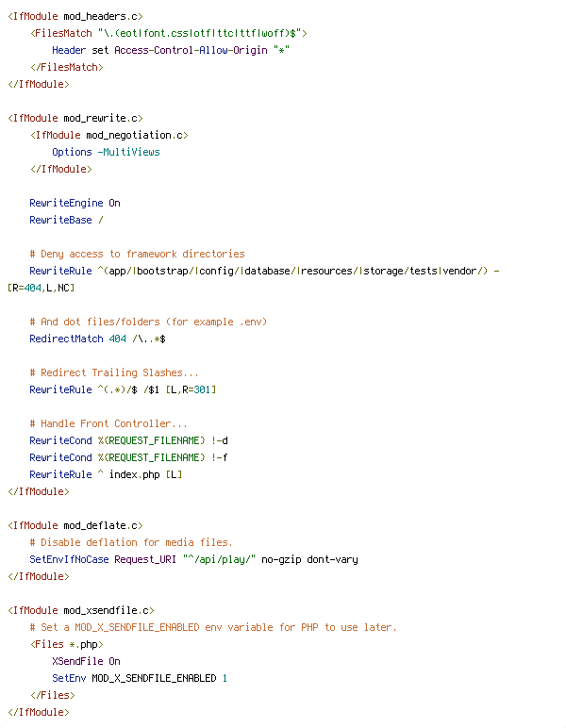The width and height of the screenshot is (566, 728).
Task: Click RewriteCond REQUEST_FILENAME !-d line
Action: [128, 440]
